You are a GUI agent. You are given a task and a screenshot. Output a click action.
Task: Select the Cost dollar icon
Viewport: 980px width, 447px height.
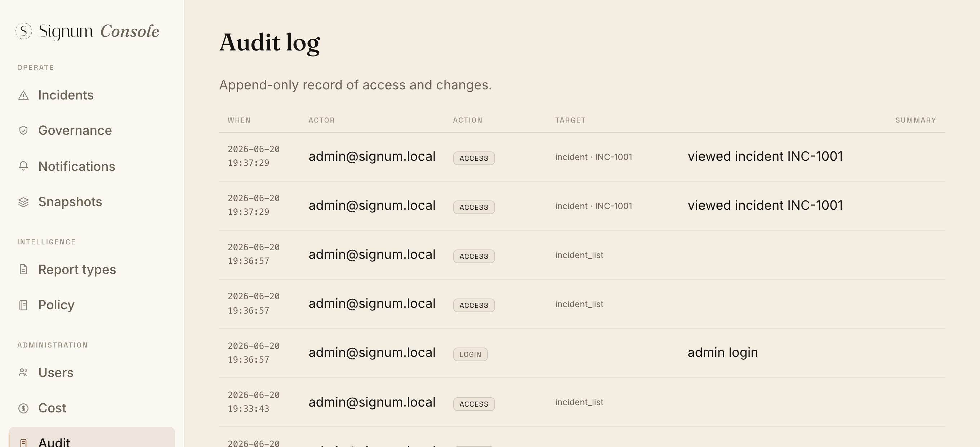[x=23, y=408]
